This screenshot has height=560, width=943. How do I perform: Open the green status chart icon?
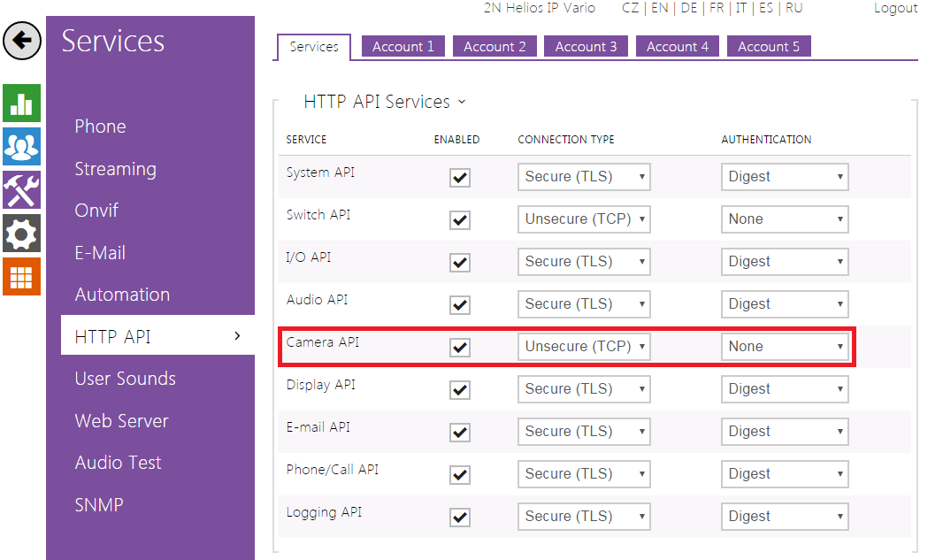click(21, 104)
